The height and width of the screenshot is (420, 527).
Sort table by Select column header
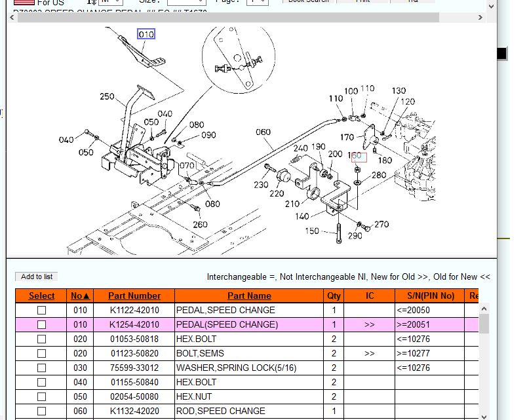(x=41, y=296)
